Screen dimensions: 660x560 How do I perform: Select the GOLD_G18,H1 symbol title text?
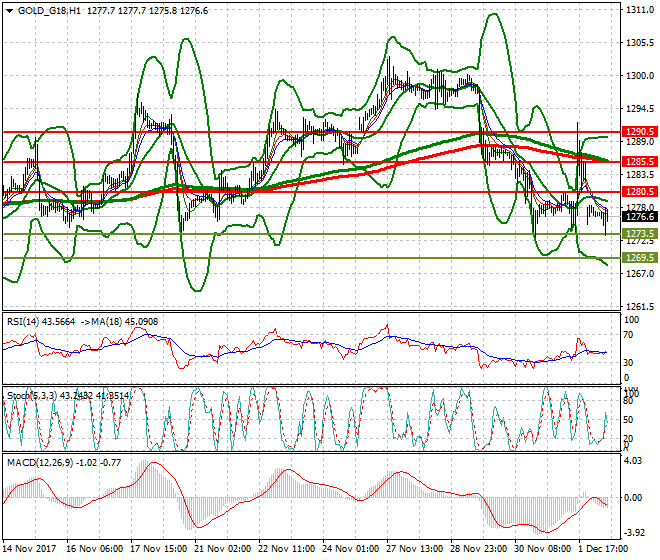point(49,11)
